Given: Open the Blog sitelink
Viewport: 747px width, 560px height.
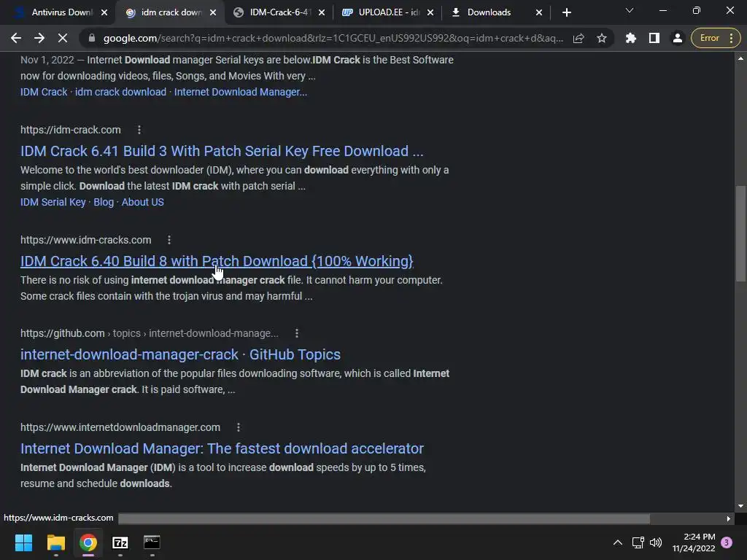Looking at the screenshot, I should click(104, 202).
